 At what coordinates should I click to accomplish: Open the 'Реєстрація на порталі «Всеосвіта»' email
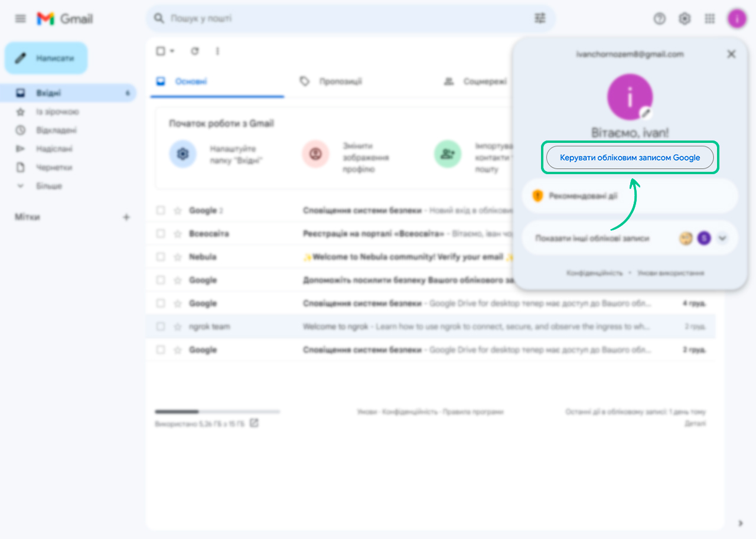373,234
